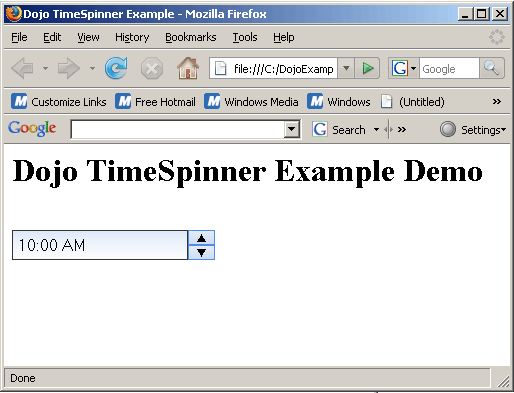Viewport: 514px width, 393px height.
Task: Open the Back history dropdown arrow
Action: 45,68
